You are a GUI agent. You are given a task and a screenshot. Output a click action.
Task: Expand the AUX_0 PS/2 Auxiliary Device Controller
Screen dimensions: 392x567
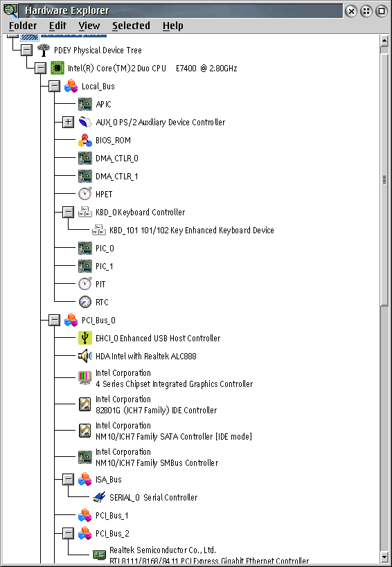tap(68, 123)
